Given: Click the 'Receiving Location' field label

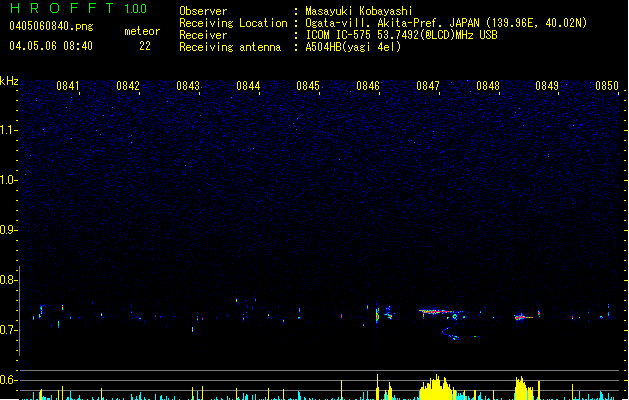Looking at the screenshot, I should [233, 23].
